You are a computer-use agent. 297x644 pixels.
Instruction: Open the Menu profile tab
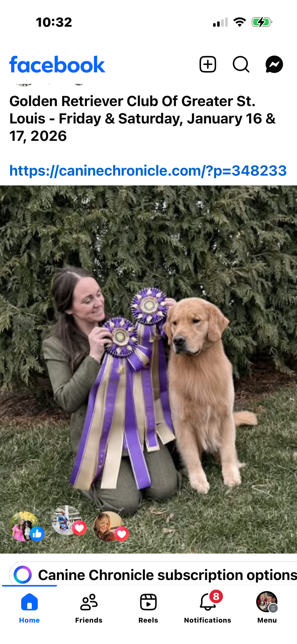click(267, 608)
